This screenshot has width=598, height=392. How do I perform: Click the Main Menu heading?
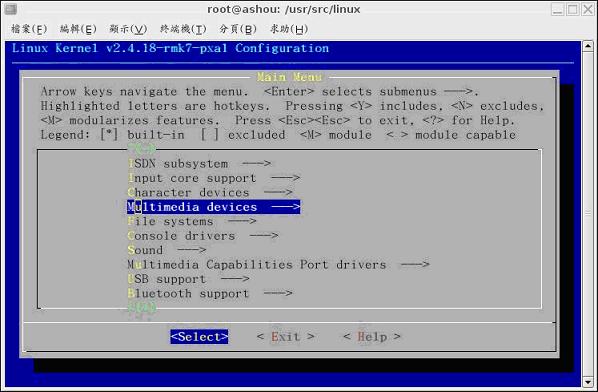[289, 77]
